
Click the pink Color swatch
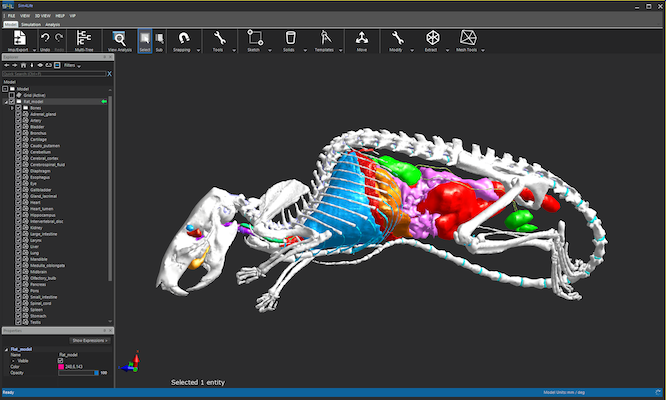point(64,366)
